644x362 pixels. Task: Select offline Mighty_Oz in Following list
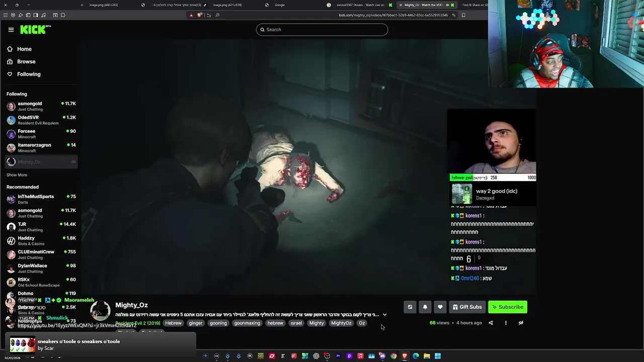pos(41,162)
